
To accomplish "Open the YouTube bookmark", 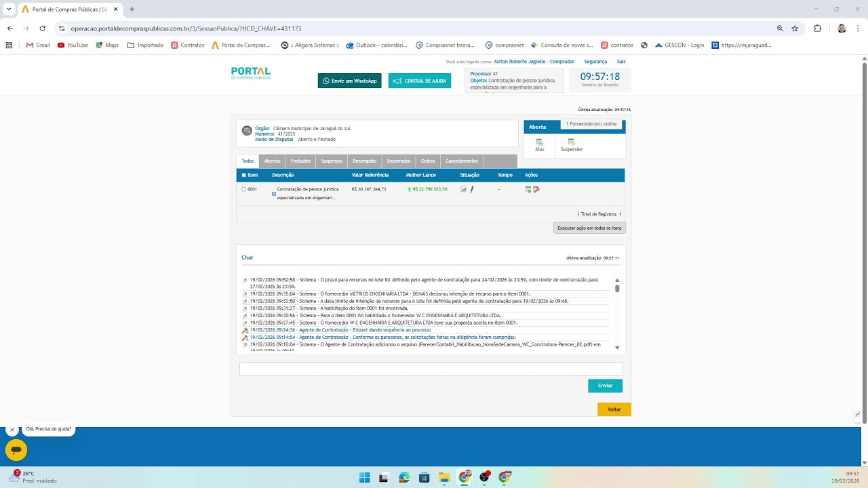I will [x=73, y=45].
